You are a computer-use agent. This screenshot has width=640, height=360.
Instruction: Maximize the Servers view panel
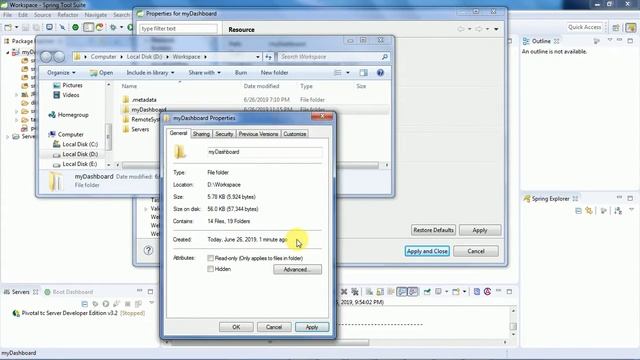(x=150, y=291)
